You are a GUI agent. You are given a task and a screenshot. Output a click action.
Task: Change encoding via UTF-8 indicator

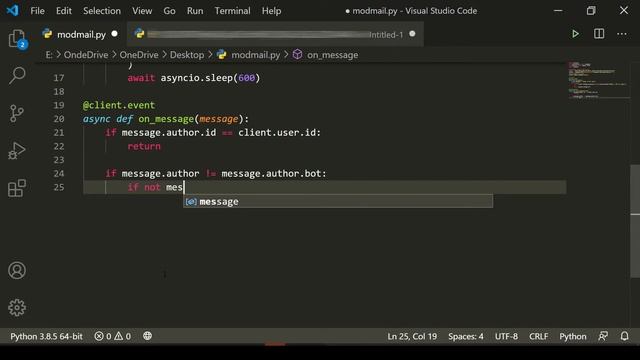point(506,336)
